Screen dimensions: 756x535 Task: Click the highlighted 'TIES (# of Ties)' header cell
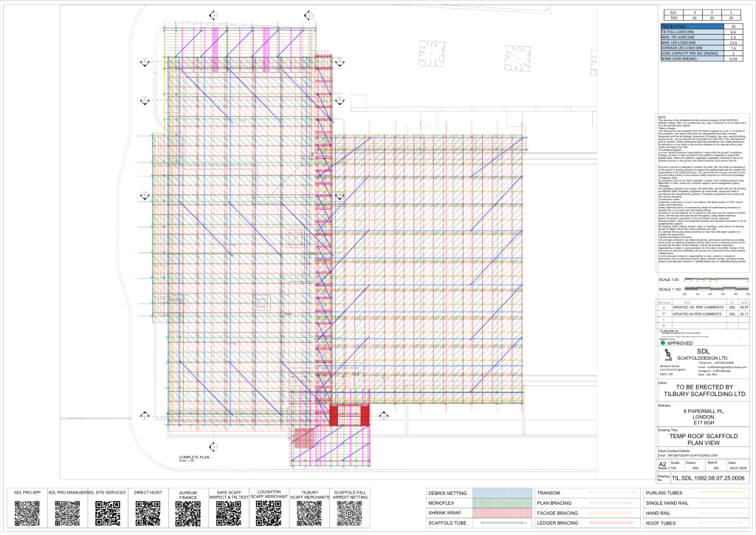[x=692, y=27]
